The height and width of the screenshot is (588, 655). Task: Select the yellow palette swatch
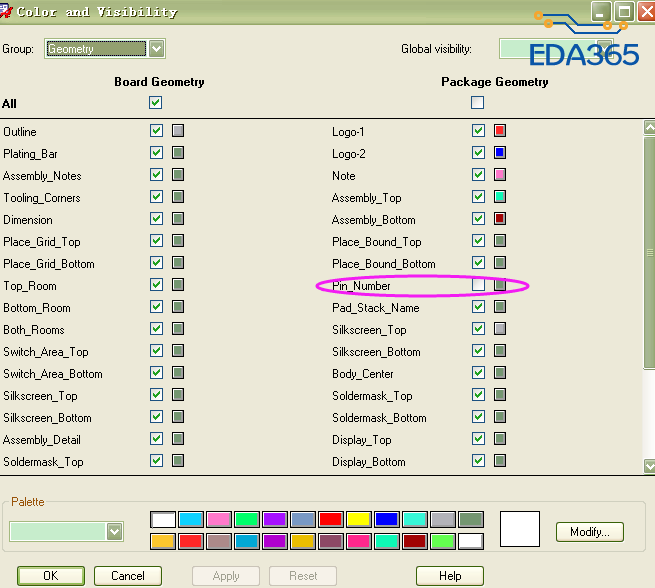[x=359, y=520]
